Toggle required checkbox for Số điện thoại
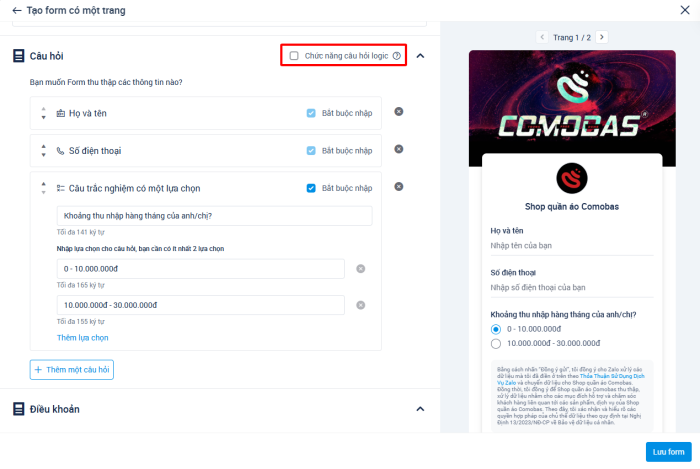The height and width of the screenshot is (469, 700). 311,151
